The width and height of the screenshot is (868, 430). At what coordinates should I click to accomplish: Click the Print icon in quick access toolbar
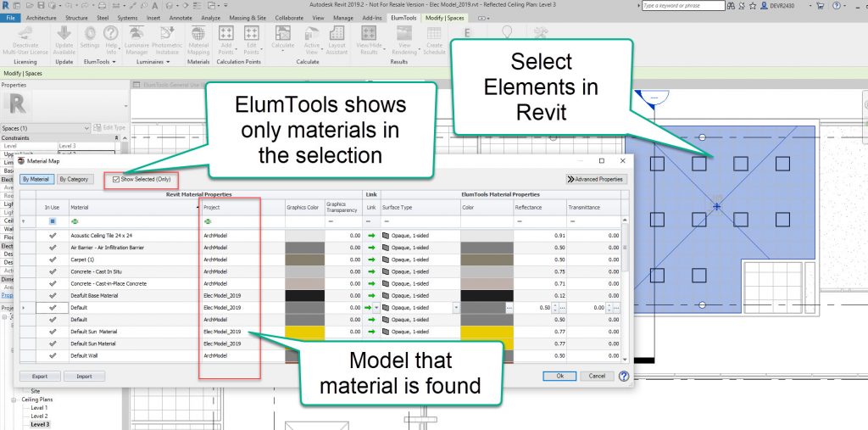tap(102, 6)
